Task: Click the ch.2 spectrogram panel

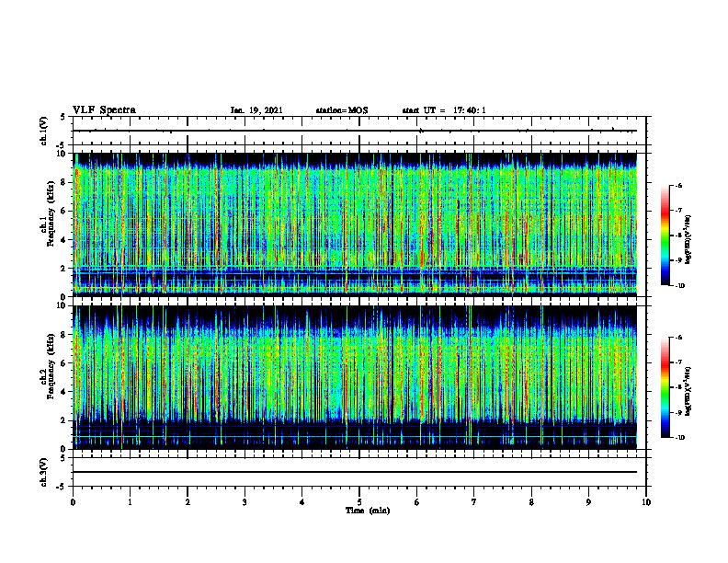Action: [355, 377]
